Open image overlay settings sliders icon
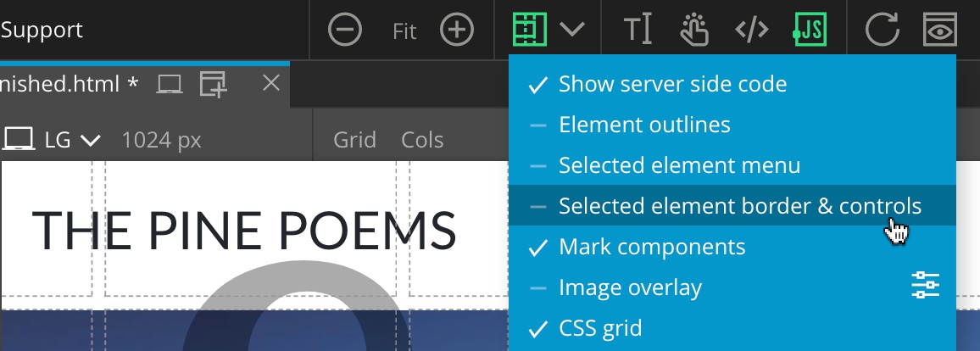The height and width of the screenshot is (351, 980). click(x=926, y=286)
